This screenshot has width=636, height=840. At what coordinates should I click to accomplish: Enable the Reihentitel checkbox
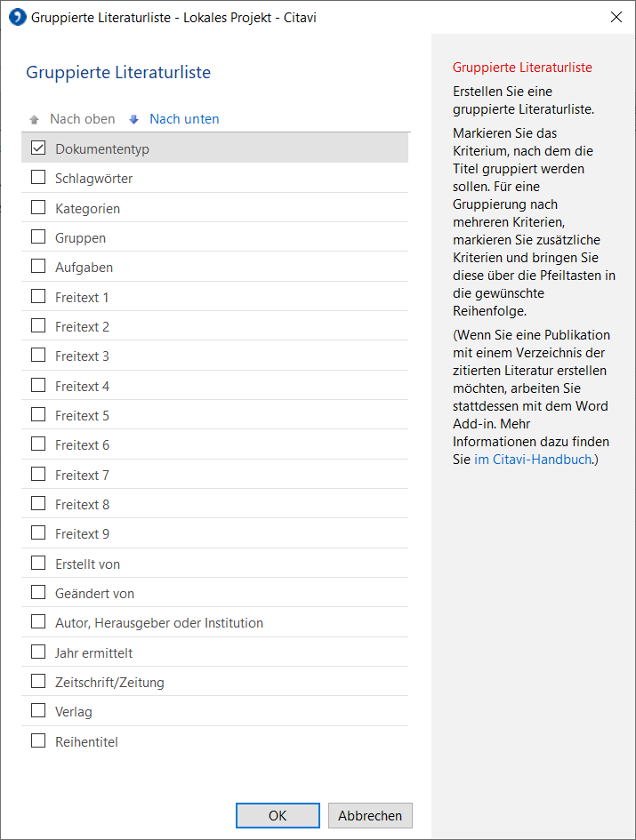click(38, 741)
